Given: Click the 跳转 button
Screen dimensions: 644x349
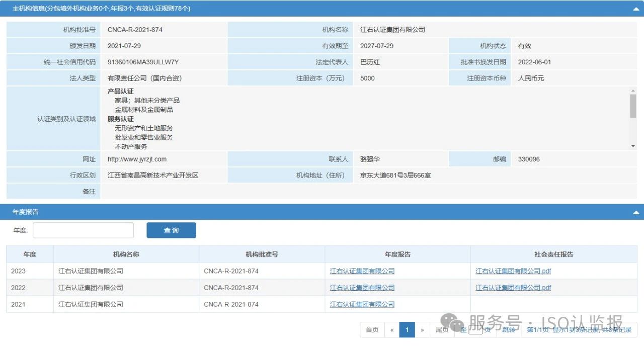Looking at the screenshot, I should [509, 330].
